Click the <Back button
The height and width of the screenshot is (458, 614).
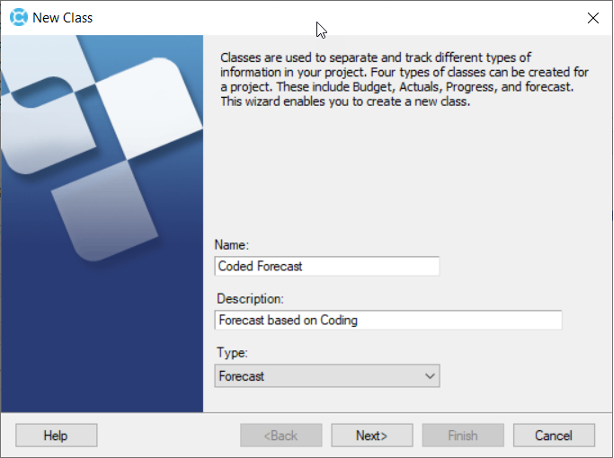[x=281, y=435]
